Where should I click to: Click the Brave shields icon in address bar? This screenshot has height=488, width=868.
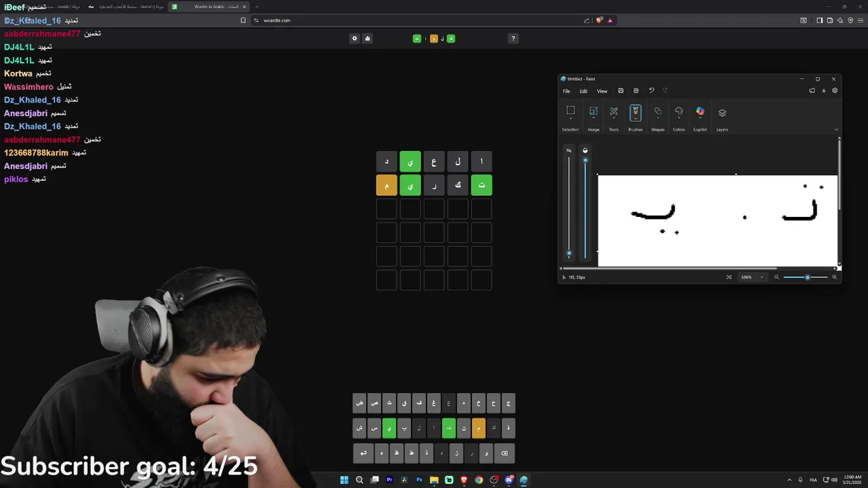(x=599, y=20)
